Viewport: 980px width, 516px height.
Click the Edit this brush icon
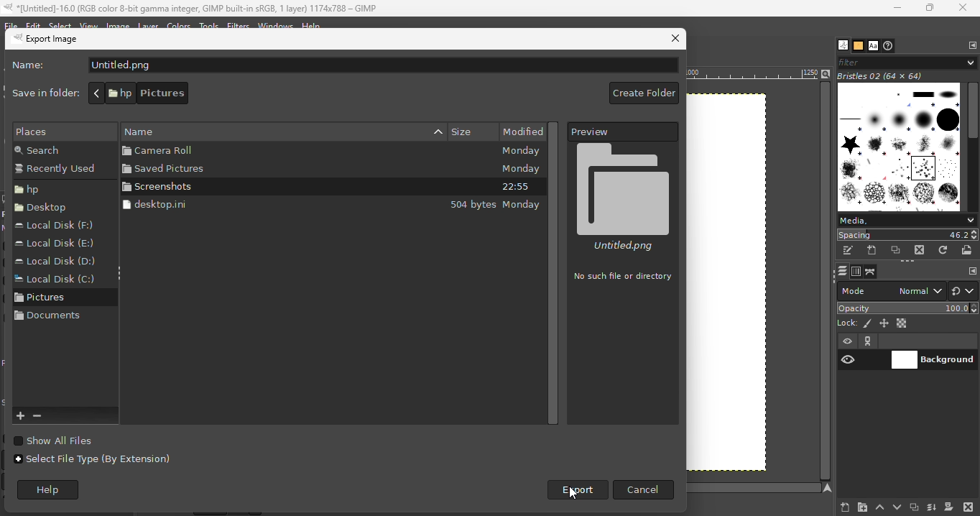point(849,251)
